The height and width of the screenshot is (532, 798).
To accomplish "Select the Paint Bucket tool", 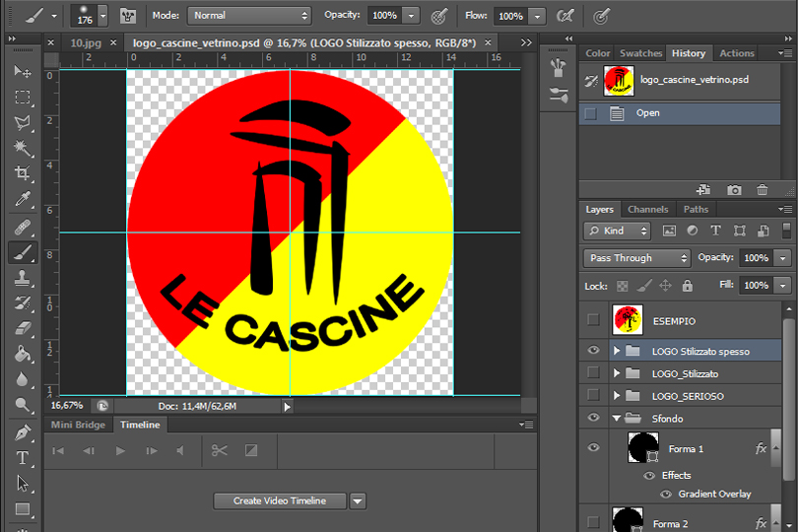I will coord(22,354).
